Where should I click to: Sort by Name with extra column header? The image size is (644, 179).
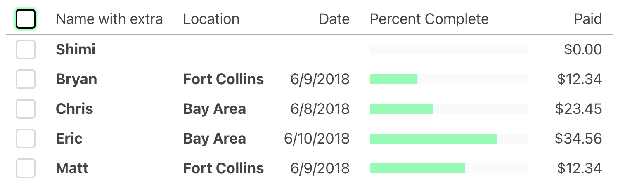(x=109, y=19)
